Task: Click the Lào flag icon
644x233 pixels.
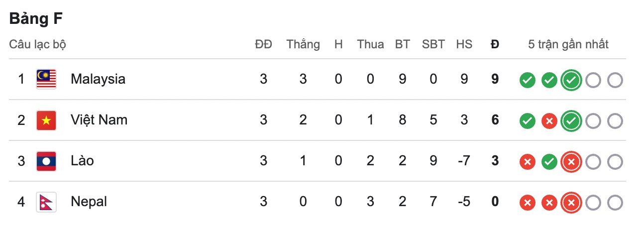Action: (x=46, y=161)
